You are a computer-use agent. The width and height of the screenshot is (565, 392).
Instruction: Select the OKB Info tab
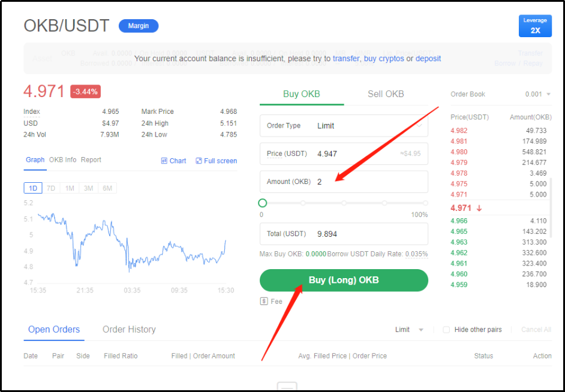(63, 160)
